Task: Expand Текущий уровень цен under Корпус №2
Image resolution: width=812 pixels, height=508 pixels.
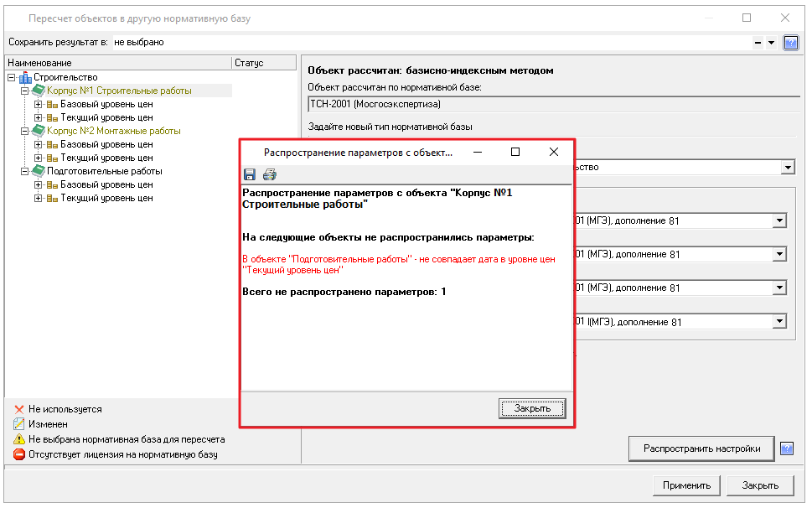Action: click(x=38, y=158)
